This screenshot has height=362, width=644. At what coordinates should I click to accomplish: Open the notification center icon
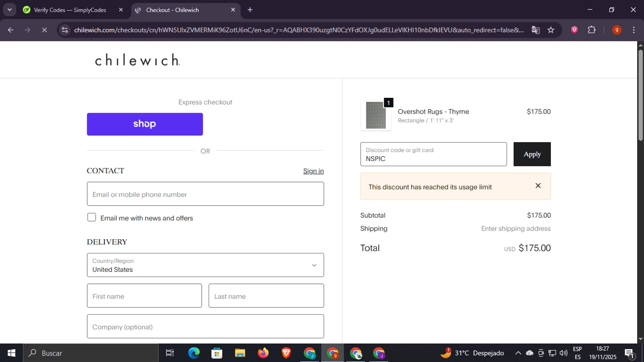point(630,353)
